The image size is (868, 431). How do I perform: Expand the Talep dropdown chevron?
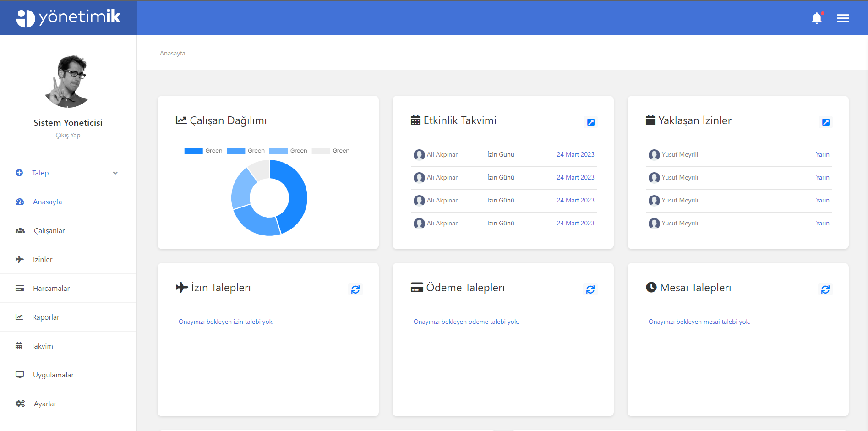click(x=115, y=173)
